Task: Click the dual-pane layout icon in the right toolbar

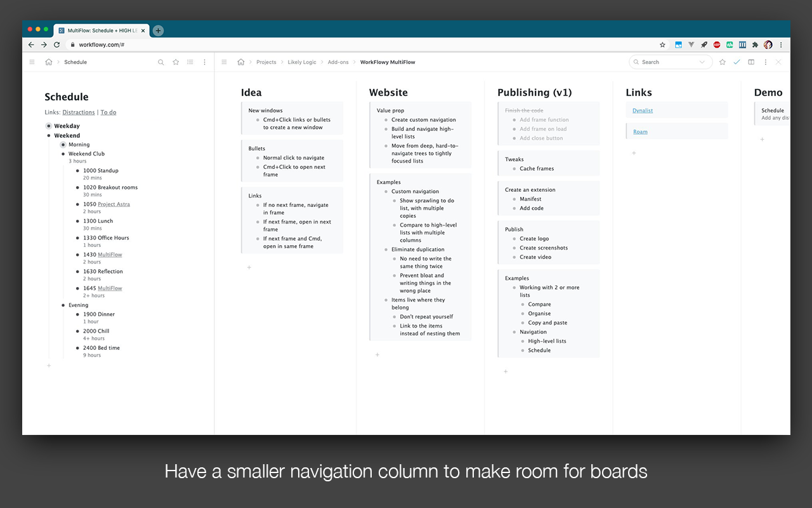Action: (x=751, y=62)
